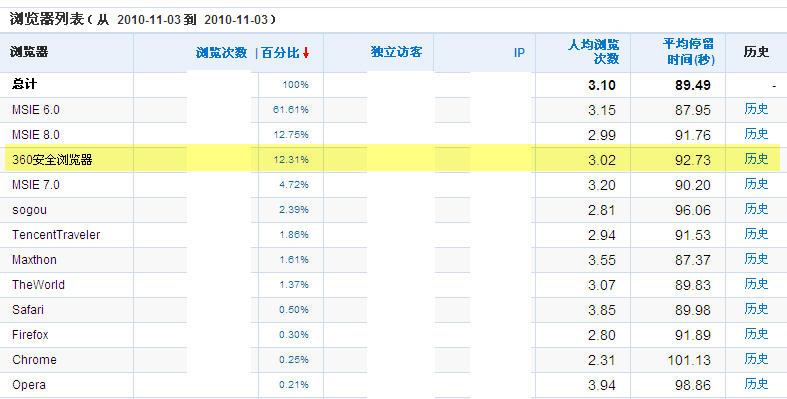Click the 3.10 total views per visitor
The width and height of the screenshot is (787, 399).
[602, 85]
